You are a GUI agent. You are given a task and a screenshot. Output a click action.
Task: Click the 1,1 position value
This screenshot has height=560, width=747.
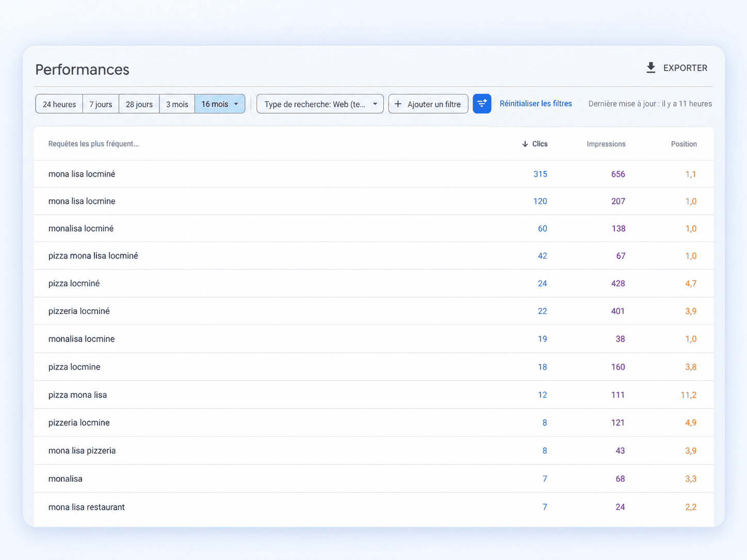point(691,174)
